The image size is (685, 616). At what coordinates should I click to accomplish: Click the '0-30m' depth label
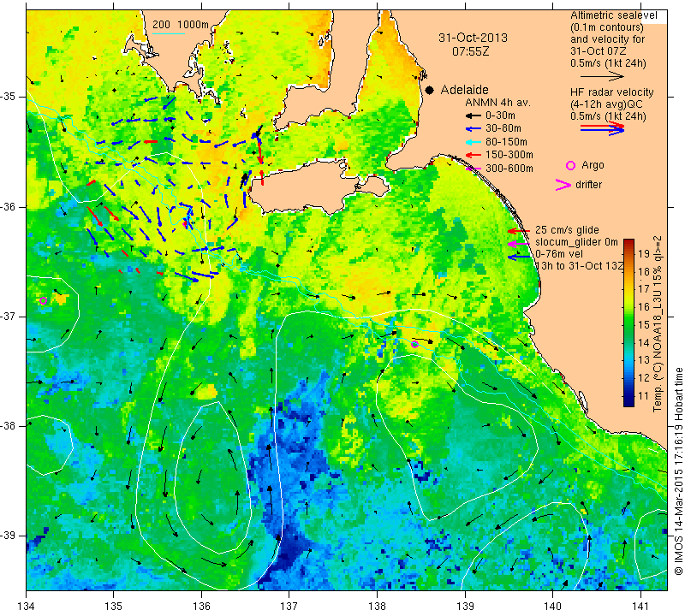(500, 115)
